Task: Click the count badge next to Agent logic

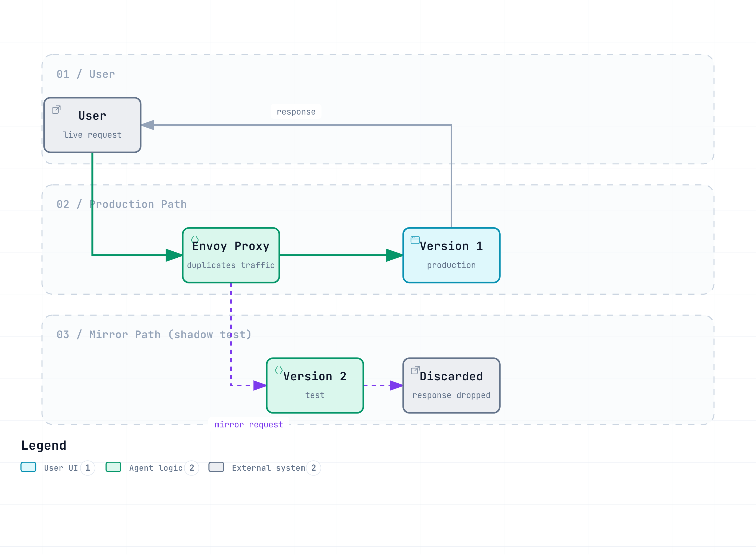Action: pyautogui.click(x=192, y=468)
